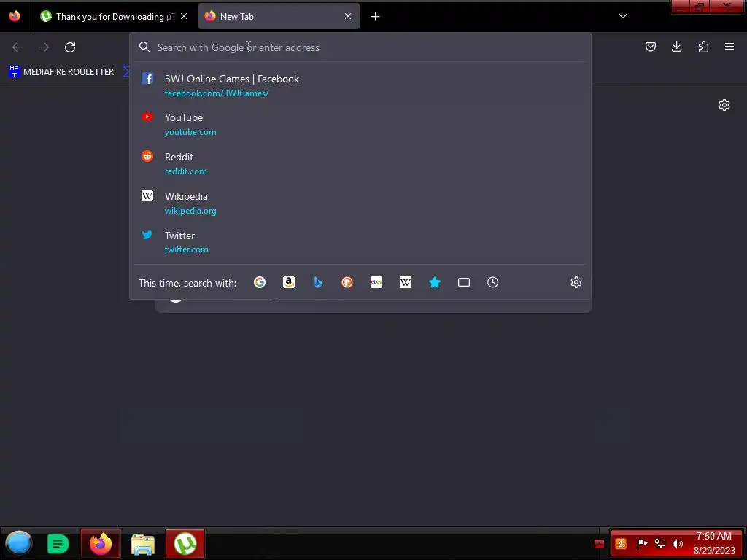Open a new tab with plus button
The height and width of the screenshot is (560, 747).
point(376,17)
